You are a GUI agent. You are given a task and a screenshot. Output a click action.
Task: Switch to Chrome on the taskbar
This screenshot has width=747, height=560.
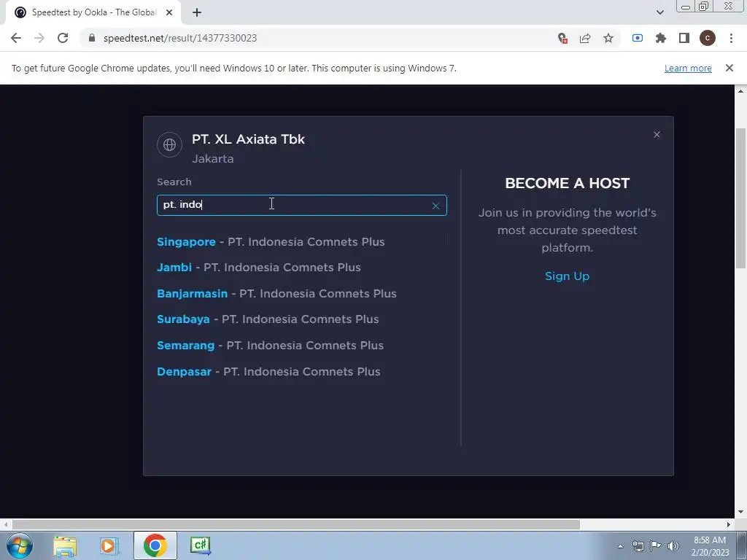(x=155, y=545)
